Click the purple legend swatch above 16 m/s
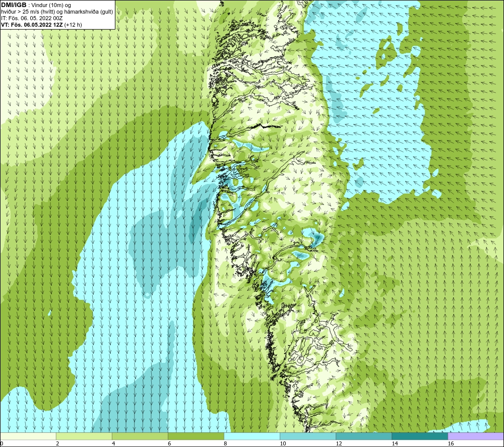 (x=476, y=436)
